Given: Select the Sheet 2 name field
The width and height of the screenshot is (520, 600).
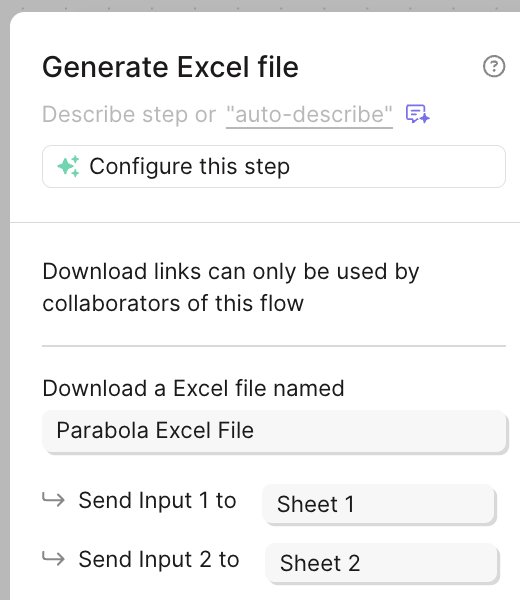Looking at the screenshot, I should coord(381,563).
